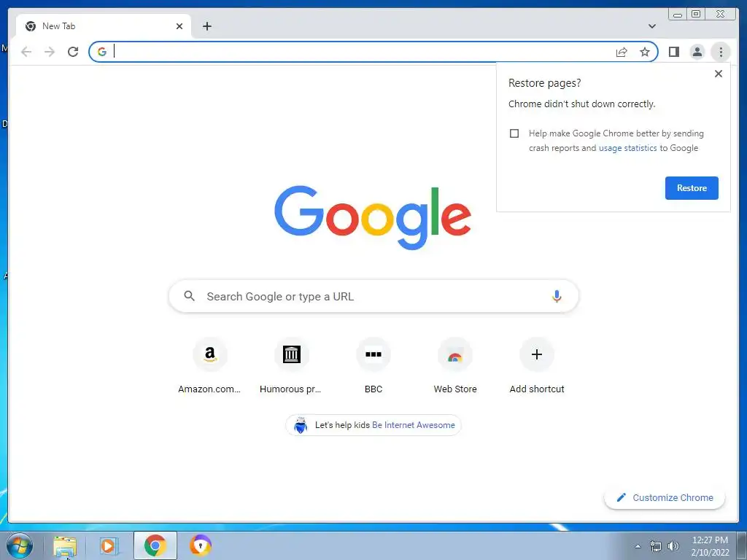Open the Avast Secure Browser taskbar icon

click(x=201, y=545)
